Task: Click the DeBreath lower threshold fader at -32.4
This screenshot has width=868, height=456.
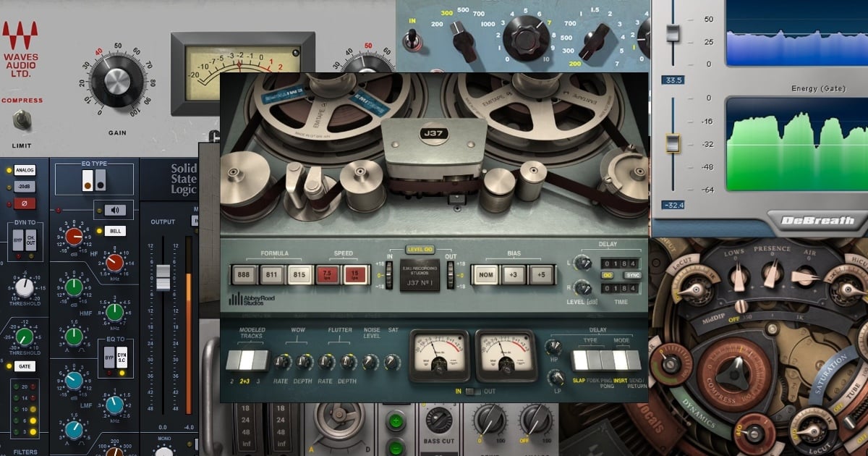Action: [673, 143]
